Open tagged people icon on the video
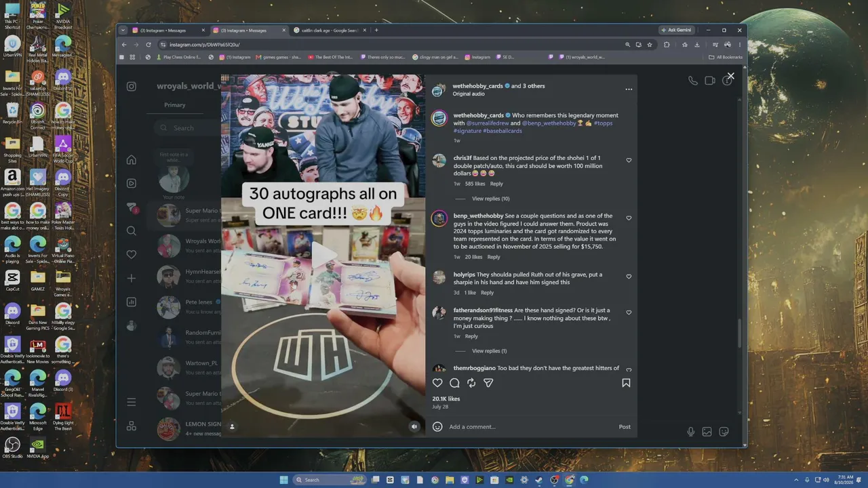 coord(232,426)
